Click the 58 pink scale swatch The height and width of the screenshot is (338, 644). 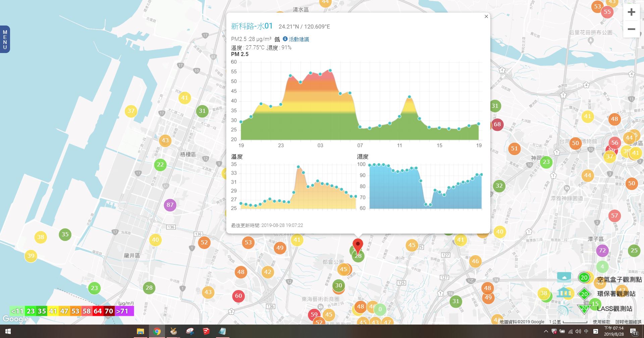click(x=87, y=311)
